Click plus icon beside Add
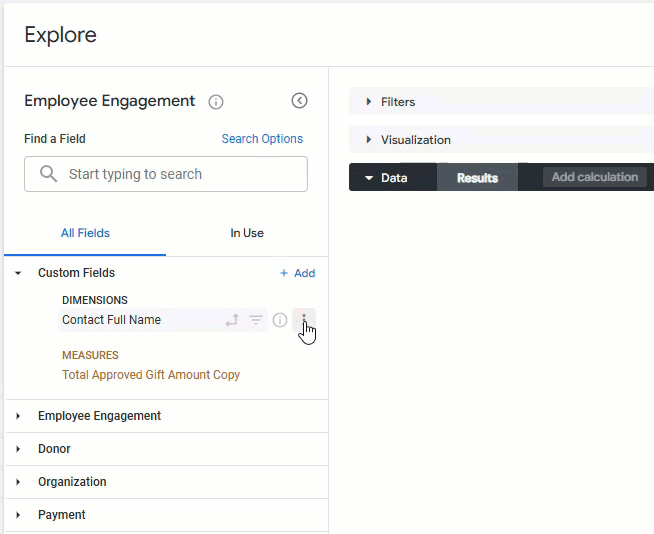 point(284,273)
